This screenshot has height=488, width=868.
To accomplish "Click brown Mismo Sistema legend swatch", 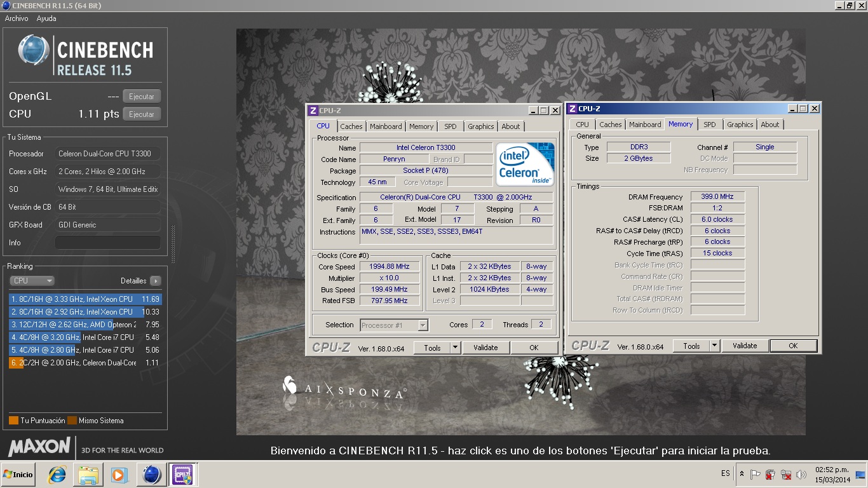I will click(72, 421).
